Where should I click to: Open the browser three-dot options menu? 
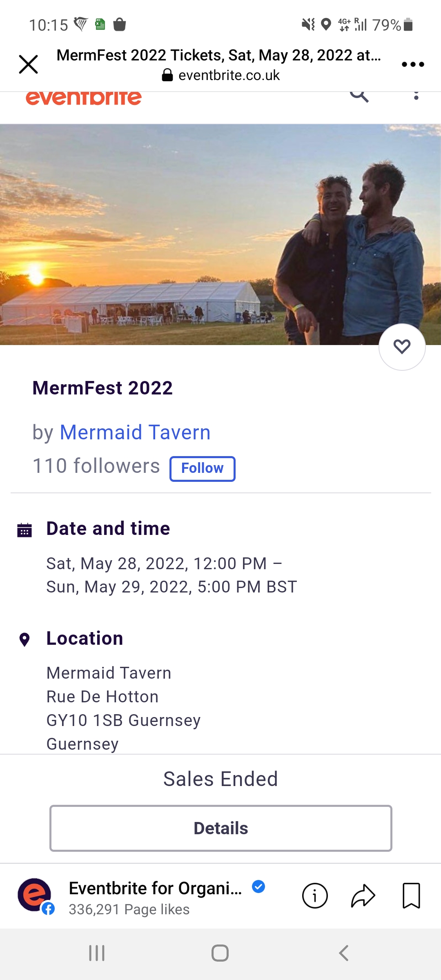(413, 65)
